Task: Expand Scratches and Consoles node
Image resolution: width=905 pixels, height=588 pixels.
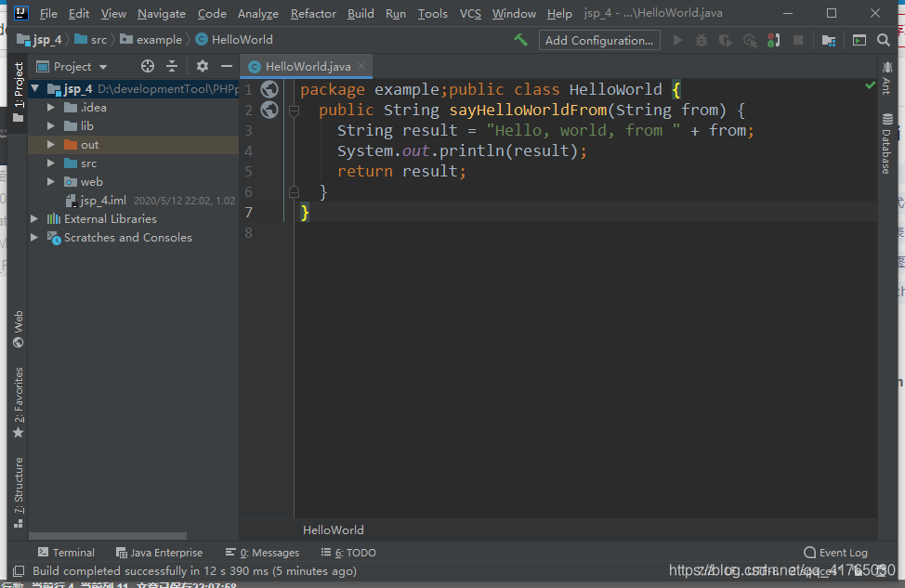Action: click(34, 237)
